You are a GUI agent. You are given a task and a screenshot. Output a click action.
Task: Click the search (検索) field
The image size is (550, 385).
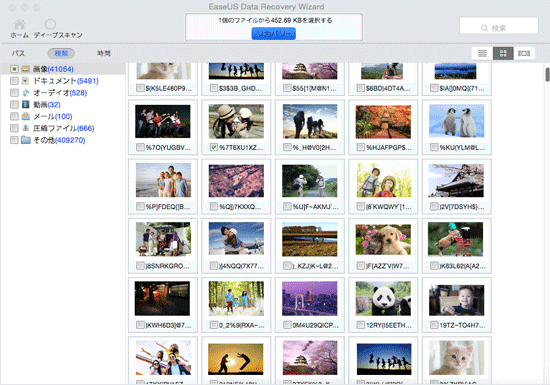click(x=499, y=26)
